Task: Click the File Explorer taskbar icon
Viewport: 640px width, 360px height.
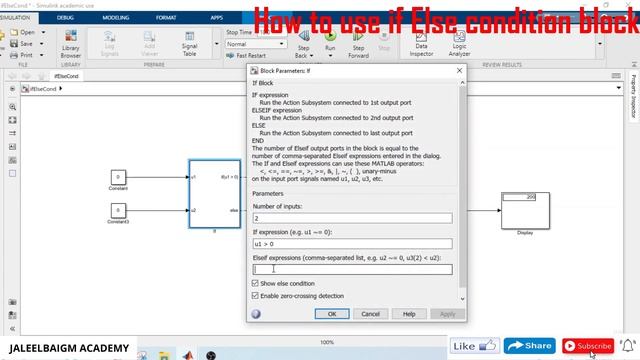Action: (x=164, y=356)
